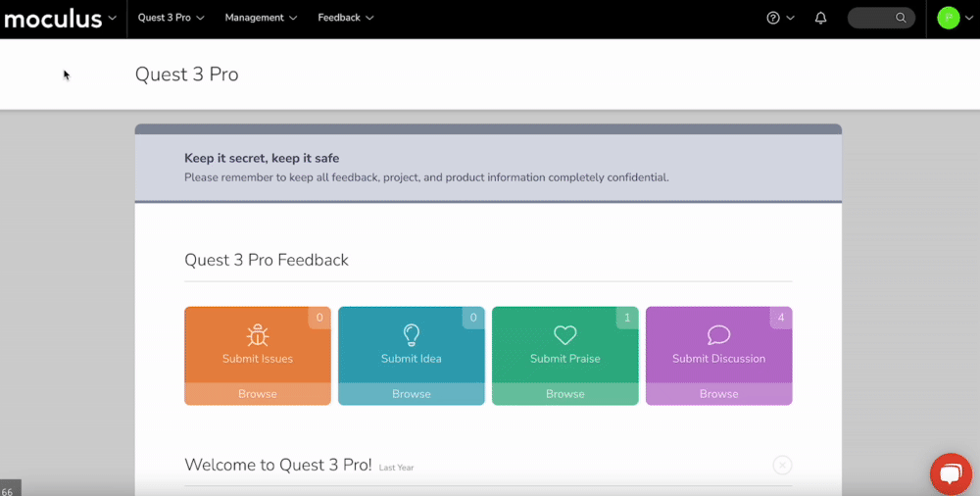Click the Quest 3 Pro page title
Viewport: 980px width, 496px height.
click(187, 74)
